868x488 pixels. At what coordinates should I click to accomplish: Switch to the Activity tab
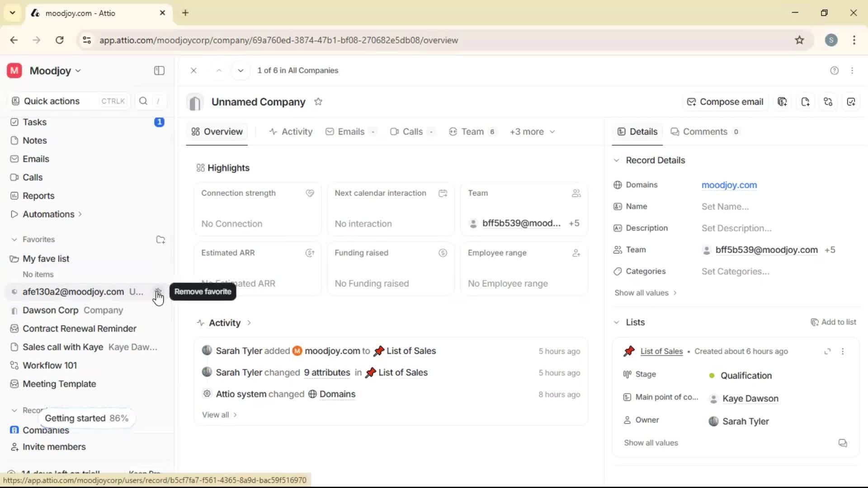(x=291, y=131)
